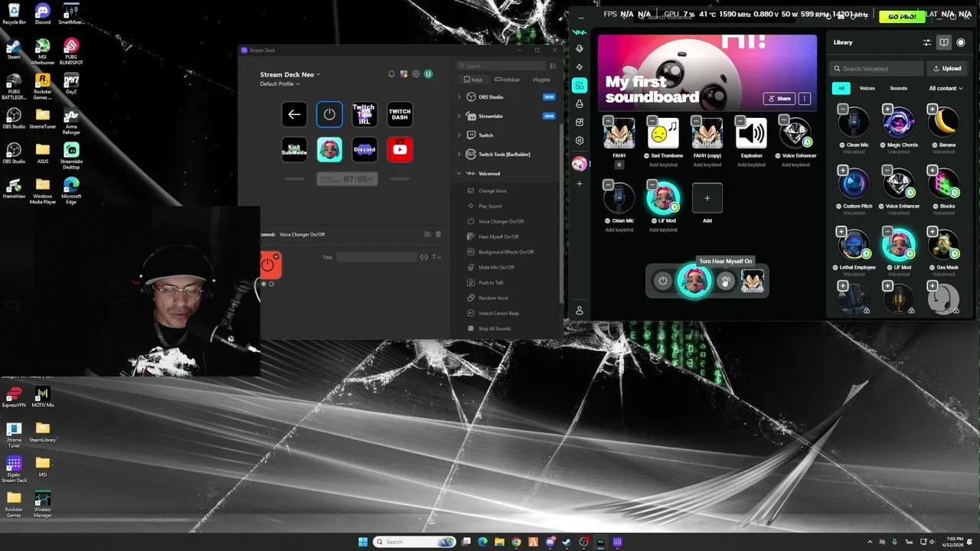Choose Hear Myself On/Off action
The height and width of the screenshot is (551, 980).
(x=498, y=236)
